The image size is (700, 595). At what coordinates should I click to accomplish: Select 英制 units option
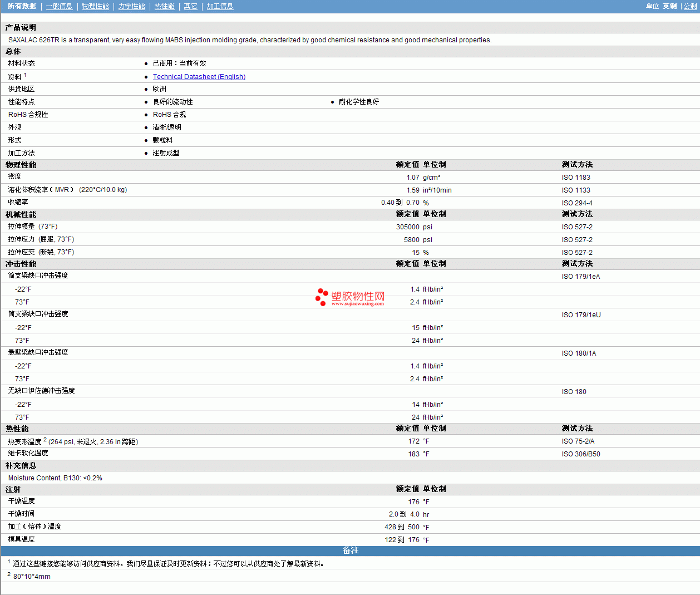[x=669, y=6]
